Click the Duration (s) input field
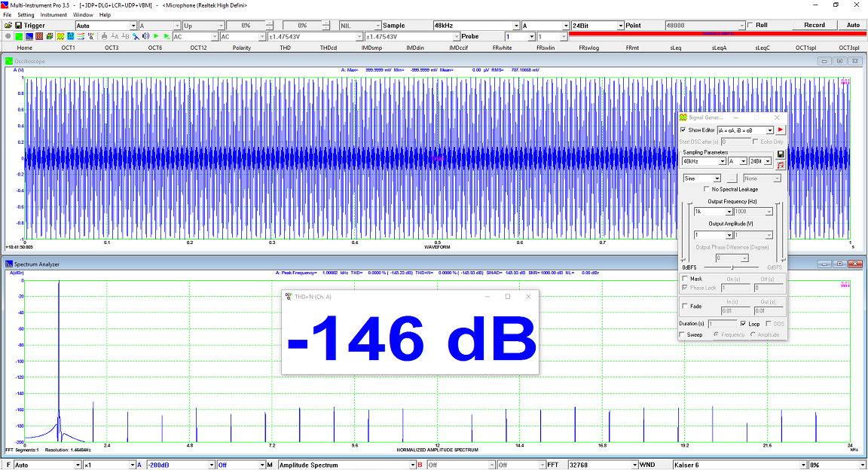The height and width of the screenshot is (470, 868). (x=722, y=324)
